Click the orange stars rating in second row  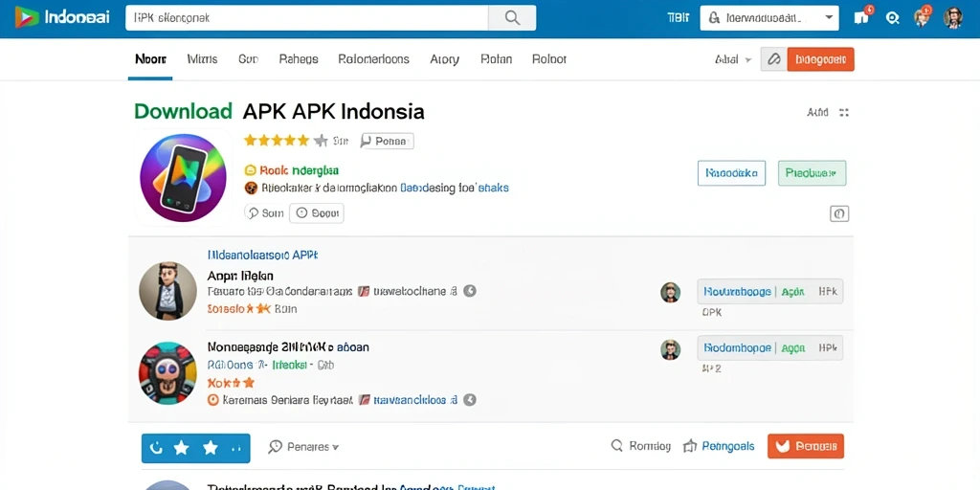tap(231, 383)
